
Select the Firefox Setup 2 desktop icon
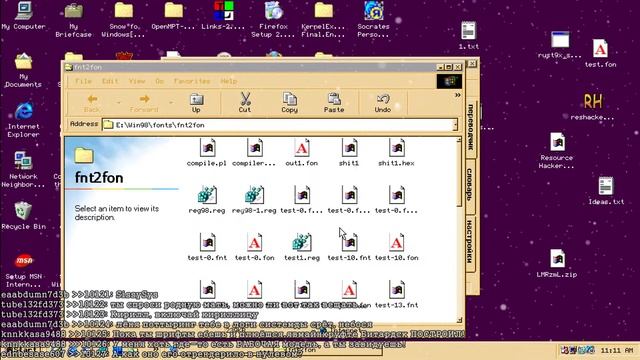coord(273,20)
